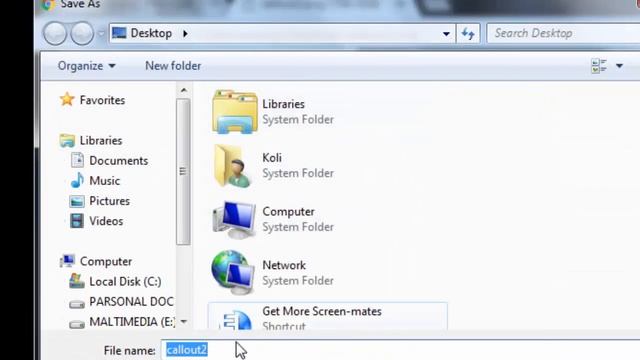Viewport: 640px width, 360px height.
Task: Open the recent locations arrow beside navigation buttons
Action: coord(101,33)
